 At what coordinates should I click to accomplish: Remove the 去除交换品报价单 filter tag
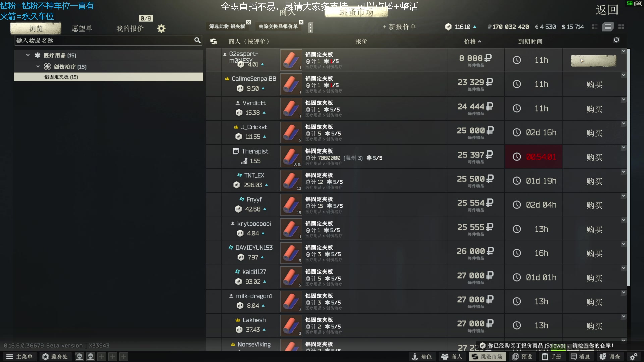pos(301,22)
